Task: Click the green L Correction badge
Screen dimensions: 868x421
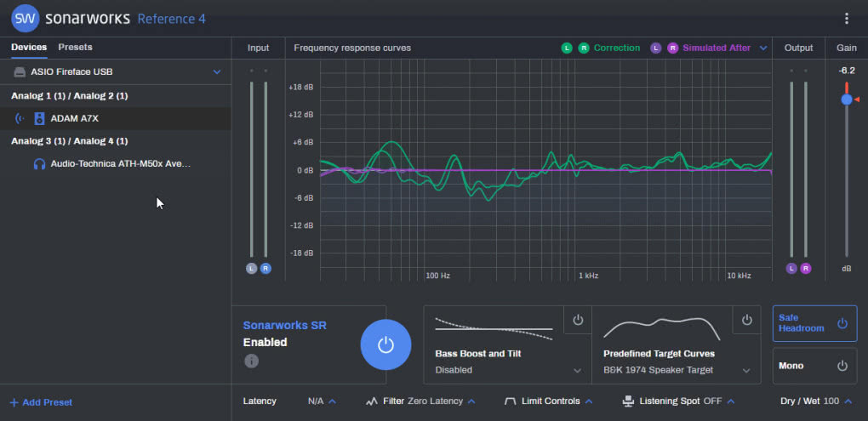Action: (567, 48)
